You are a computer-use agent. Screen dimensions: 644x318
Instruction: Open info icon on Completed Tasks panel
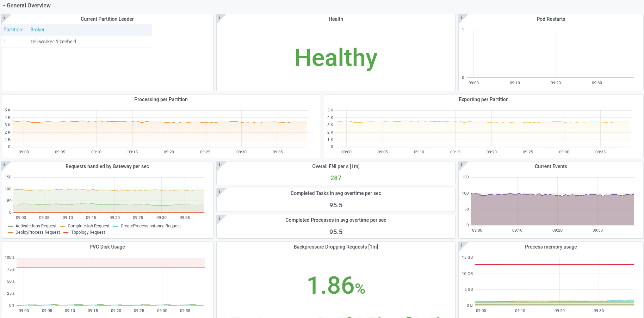(x=219, y=191)
